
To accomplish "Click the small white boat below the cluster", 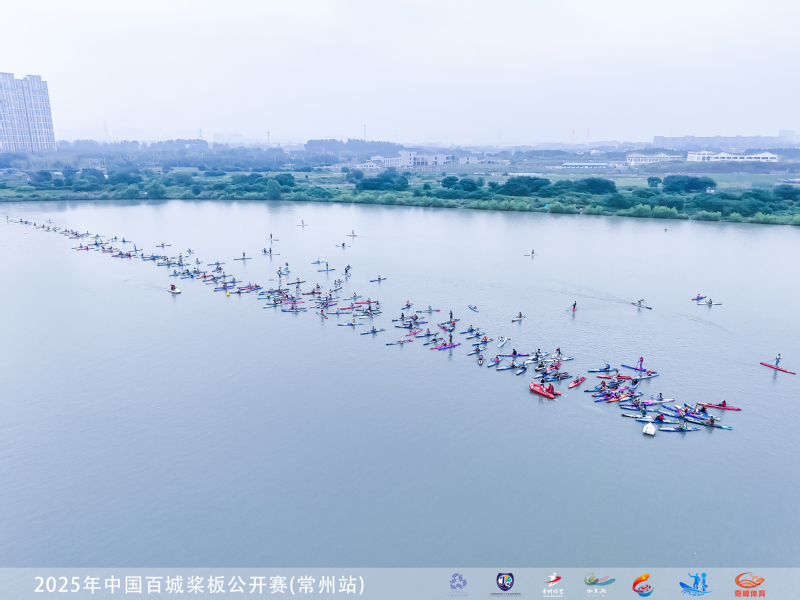I will (649, 429).
